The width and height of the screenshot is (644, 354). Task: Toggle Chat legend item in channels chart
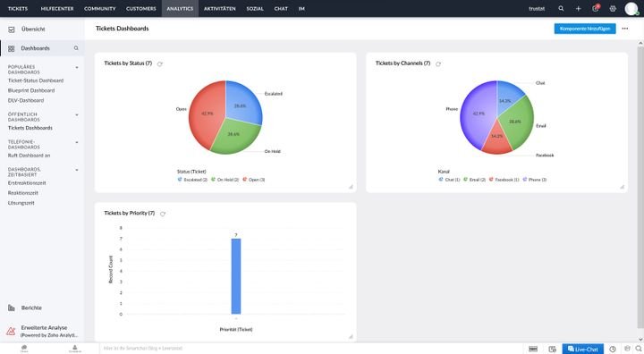click(x=449, y=180)
